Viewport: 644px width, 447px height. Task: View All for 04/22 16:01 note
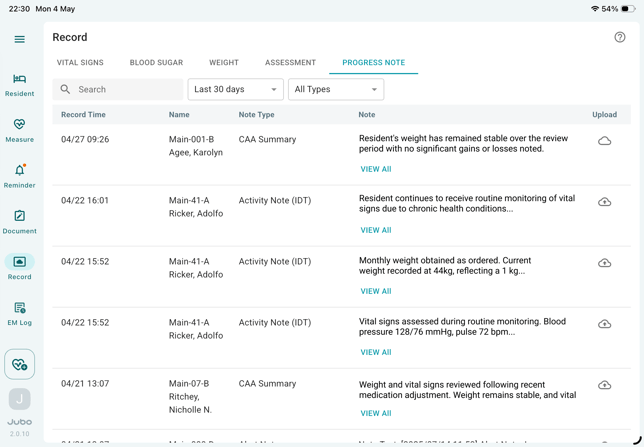pos(376,230)
